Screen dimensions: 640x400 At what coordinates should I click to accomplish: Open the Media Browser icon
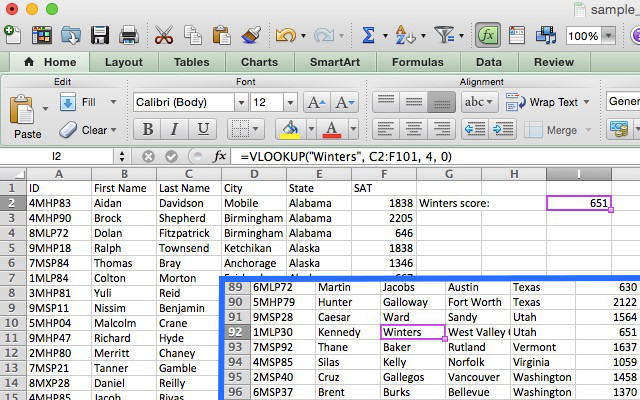[x=546, y=36]
